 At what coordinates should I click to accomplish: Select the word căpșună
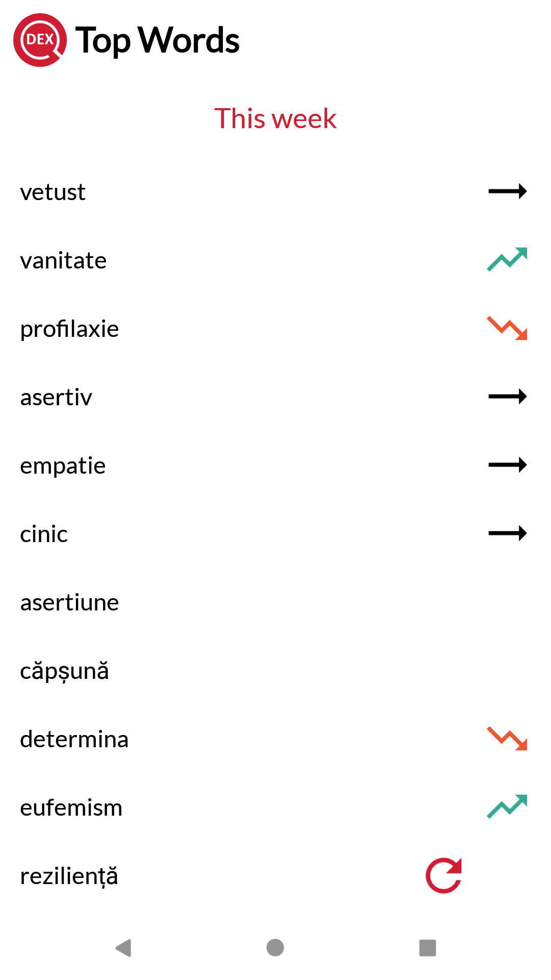(64, 671)
